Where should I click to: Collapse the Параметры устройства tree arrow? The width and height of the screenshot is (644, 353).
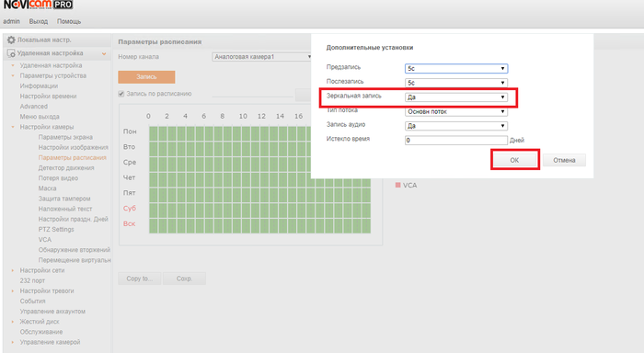(x=13, y=75)
